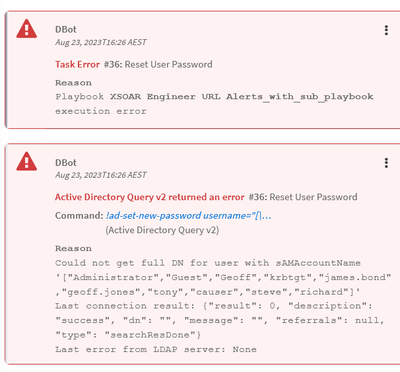Click the 'Could not get full DN' error message
The width and height of the screenshot is (400, 372).
[223, 277]
